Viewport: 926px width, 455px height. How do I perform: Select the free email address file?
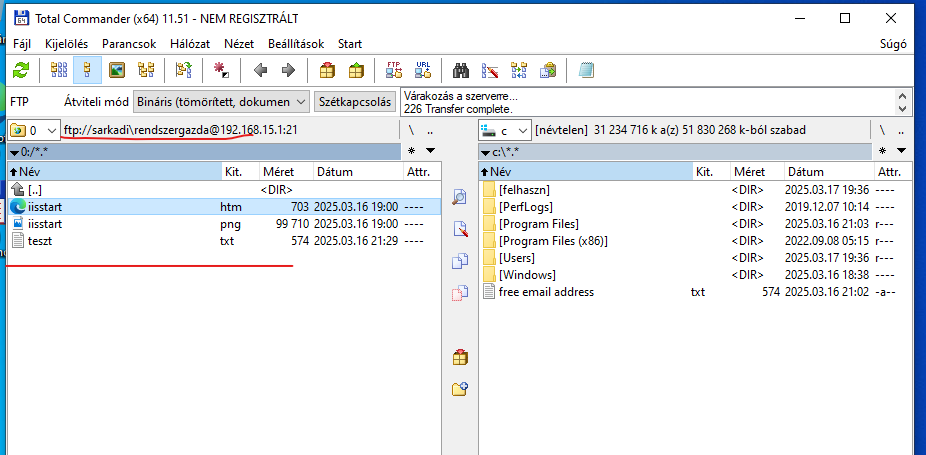click(x=694, y=292)
